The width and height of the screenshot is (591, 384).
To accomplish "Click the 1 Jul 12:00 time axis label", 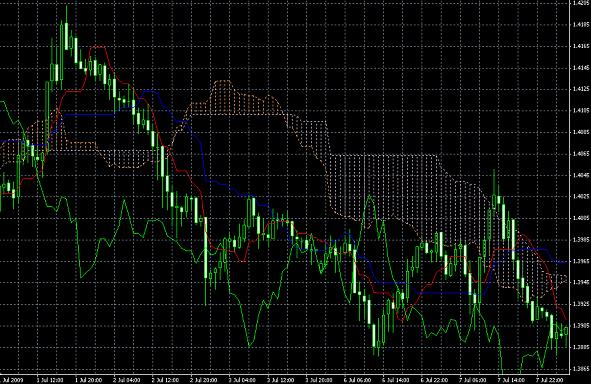I will click(50, 380).
